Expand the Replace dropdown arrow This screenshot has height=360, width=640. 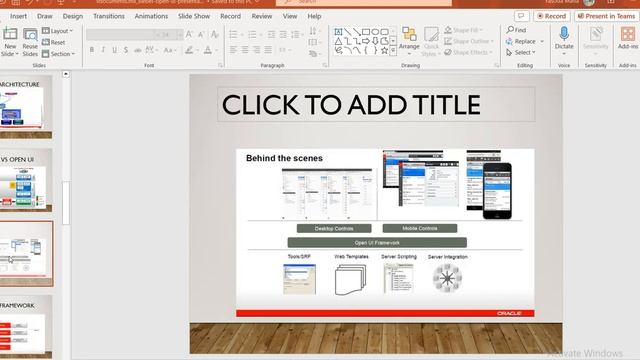coord(542,41)
